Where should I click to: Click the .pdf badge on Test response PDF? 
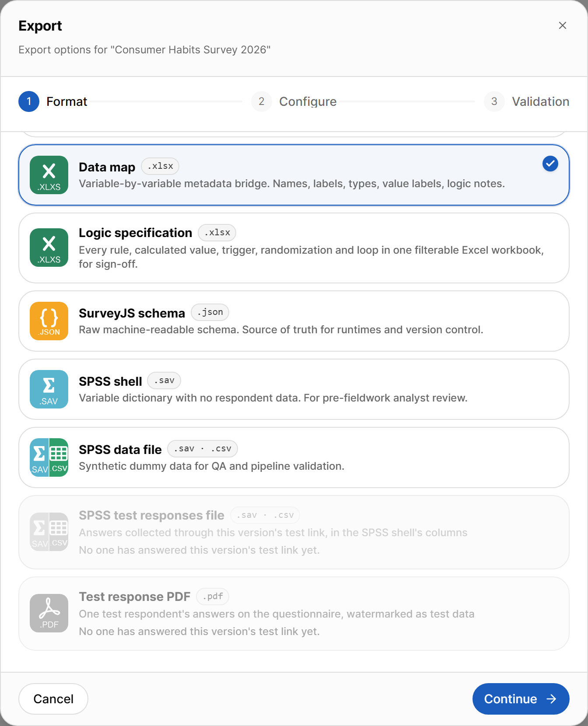click(x=213, y=597)
